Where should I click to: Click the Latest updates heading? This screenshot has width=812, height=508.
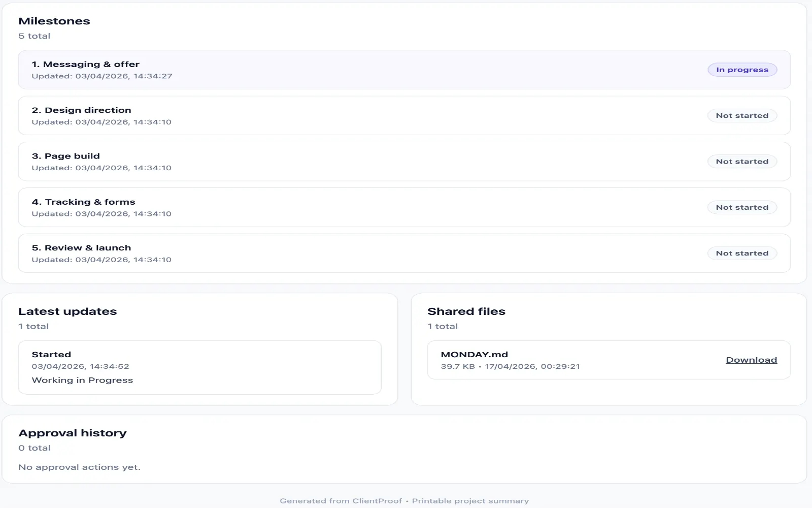(x=67, y=311)
